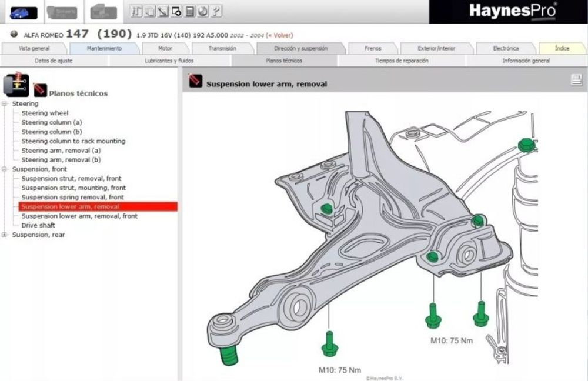Viewport: 588px width, 381px height.
Task: Click red tool icon beside Planos técnicos
Action: [40, 90]
